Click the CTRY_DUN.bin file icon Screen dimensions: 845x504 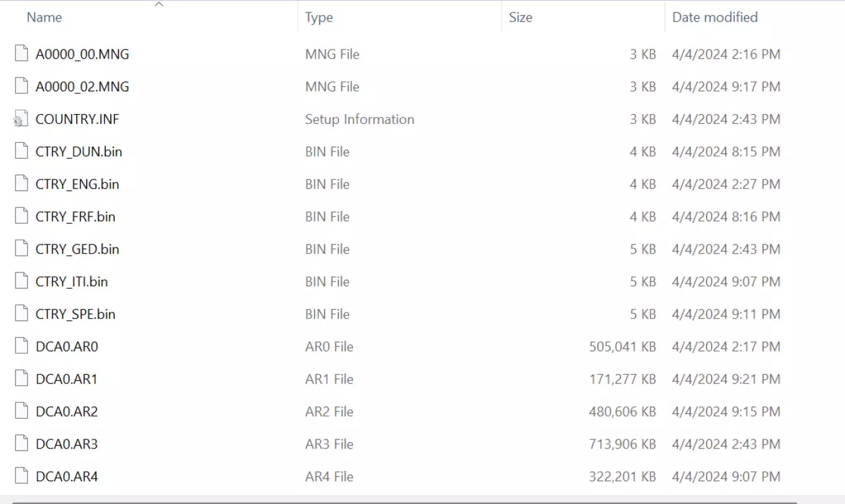[x=22, y=152]
